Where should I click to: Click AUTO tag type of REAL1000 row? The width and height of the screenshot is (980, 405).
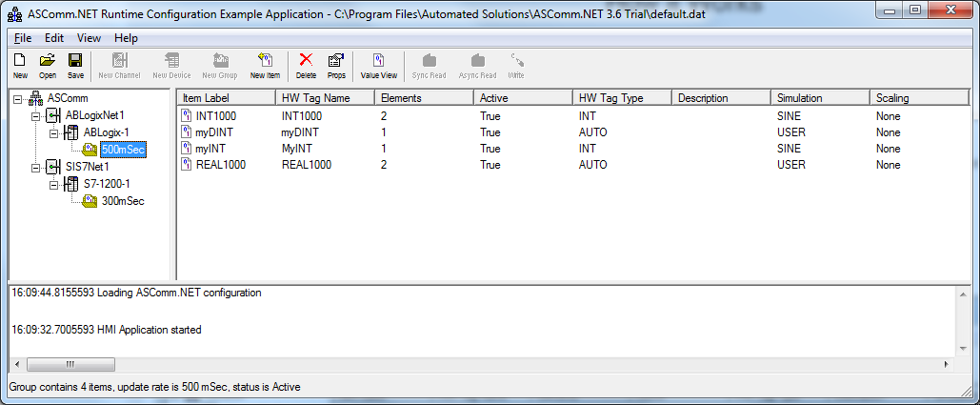[x=593, y=165]
